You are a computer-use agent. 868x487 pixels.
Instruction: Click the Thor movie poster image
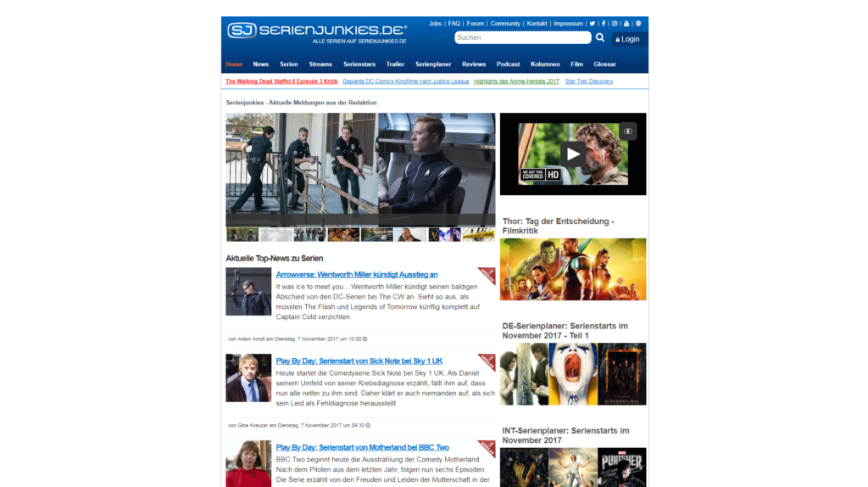(x=573, y=269)
